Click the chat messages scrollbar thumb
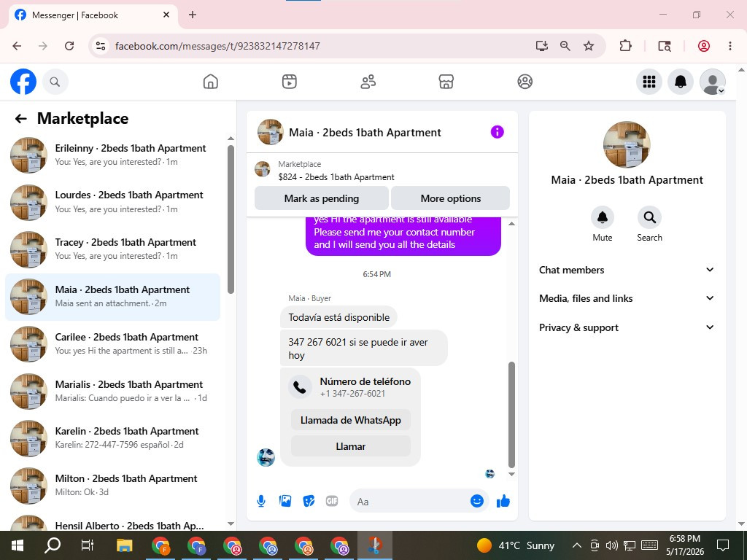The image size is (747, 560). click(x=511, y=415)
